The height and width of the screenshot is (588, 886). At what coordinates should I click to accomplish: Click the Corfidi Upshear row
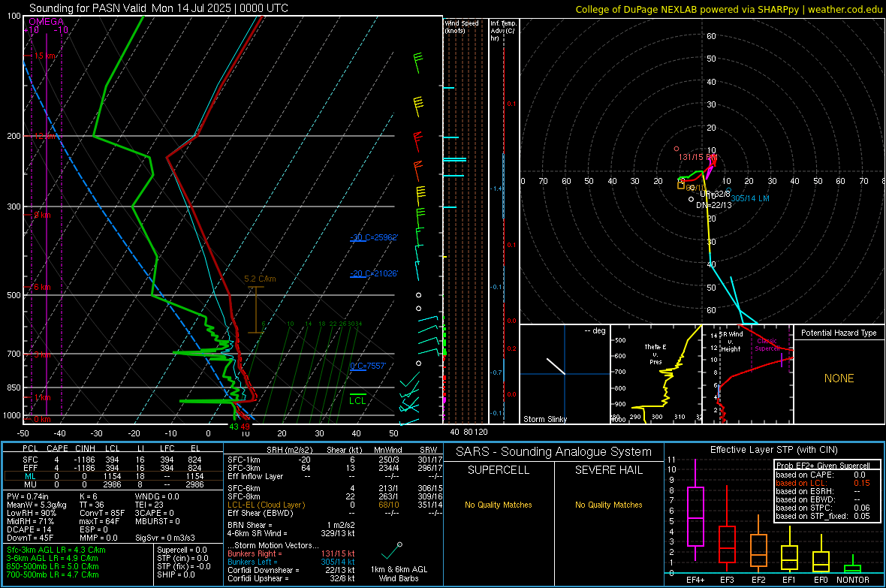click(x=291, y=578)
